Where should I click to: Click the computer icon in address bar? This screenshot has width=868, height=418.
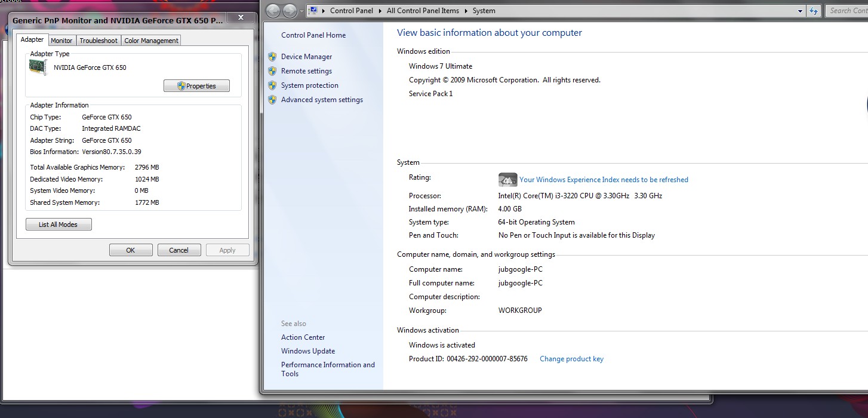click(x=312, y=10)
